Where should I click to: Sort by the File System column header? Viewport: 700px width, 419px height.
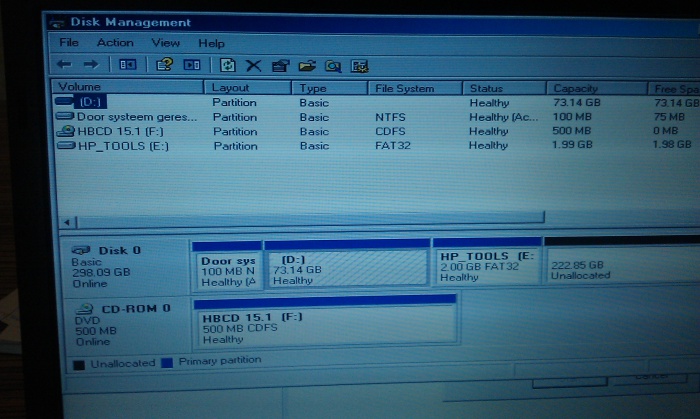point(415,88)
